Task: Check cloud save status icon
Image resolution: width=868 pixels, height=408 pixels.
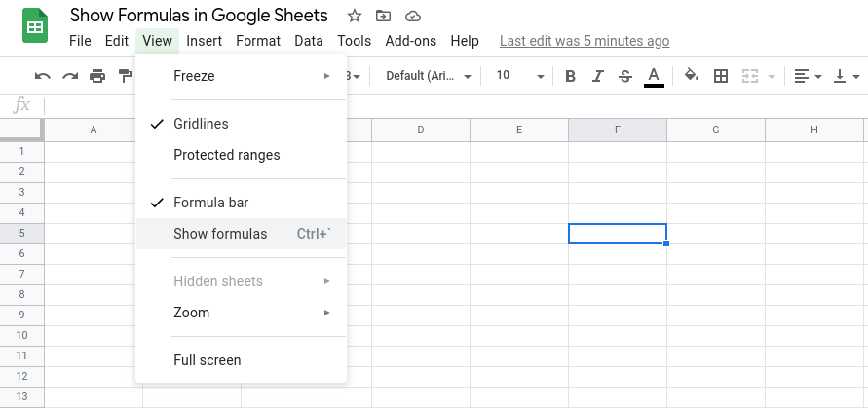Action: coord(413,16)
